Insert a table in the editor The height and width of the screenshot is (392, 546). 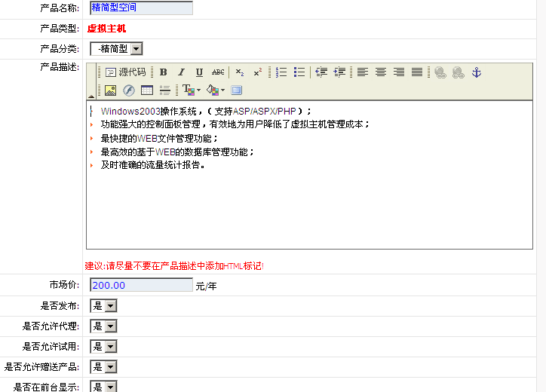(x=147, y=90)
